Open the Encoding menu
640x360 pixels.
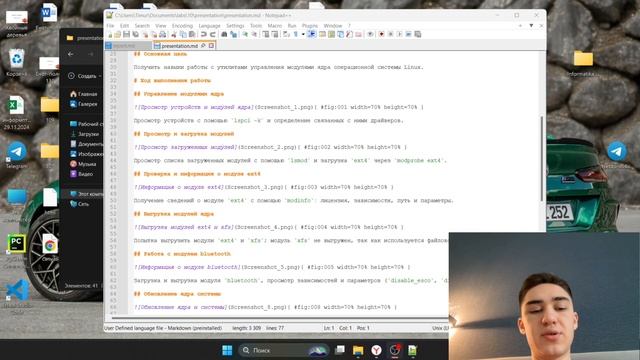pyautogui.click(x=182, y=26)
